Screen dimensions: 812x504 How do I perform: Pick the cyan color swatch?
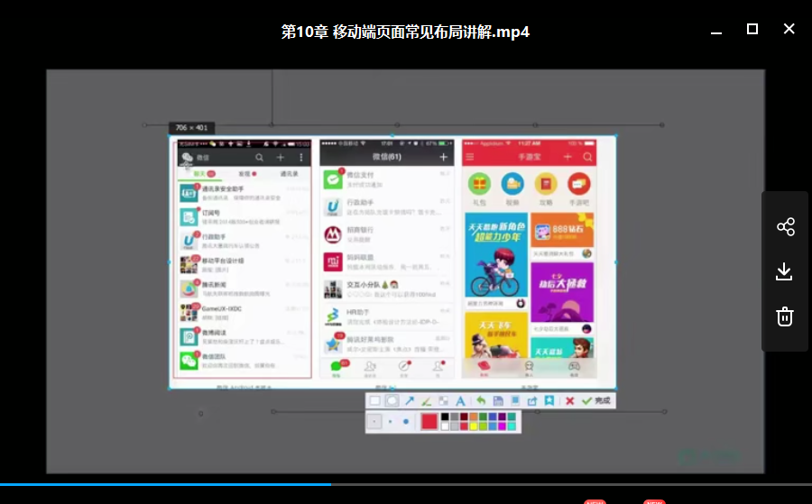tap(512, 426)
